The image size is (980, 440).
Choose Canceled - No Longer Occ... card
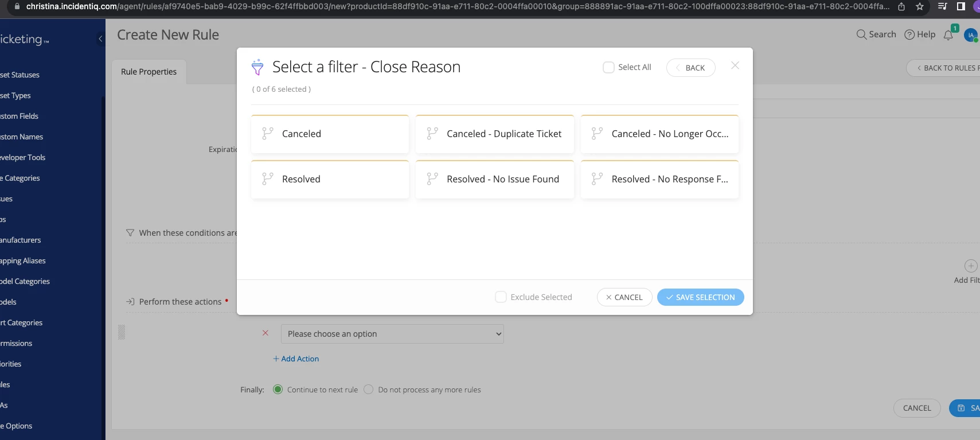tap(659, 134)
